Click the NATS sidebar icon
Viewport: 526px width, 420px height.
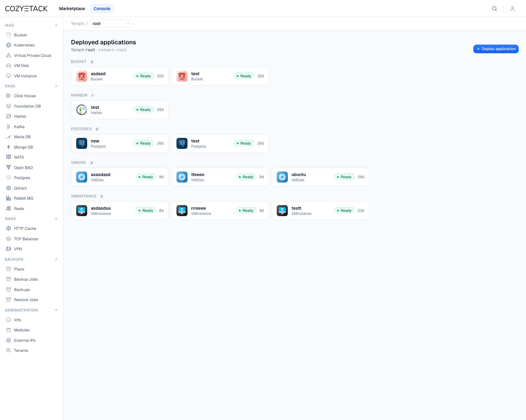(9, 157)
